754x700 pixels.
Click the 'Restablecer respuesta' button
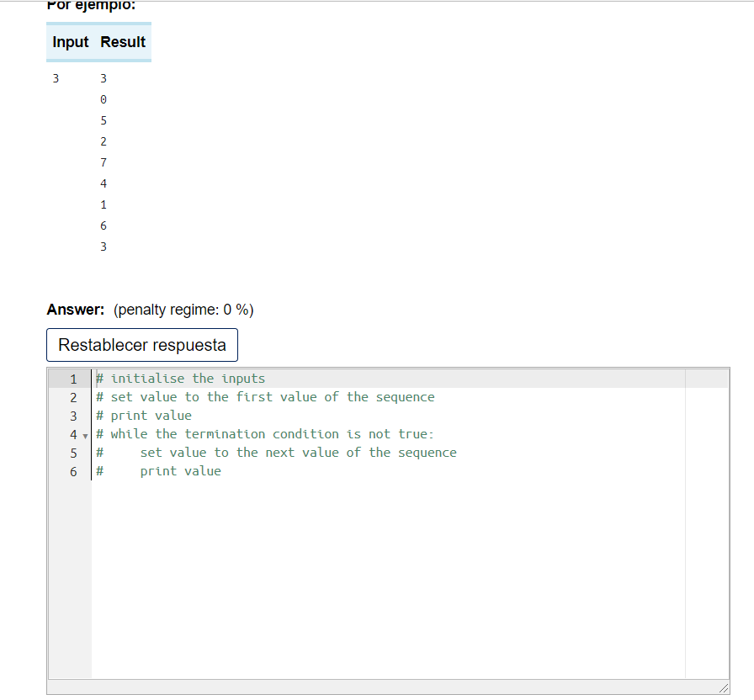point(141,345)
